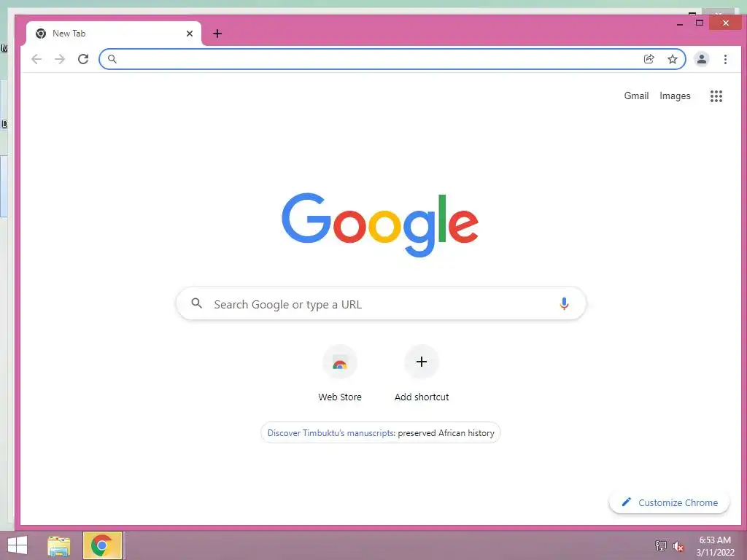Open File Explorer from taskbar
Image resolution: width=747 pixels, height=560 pixels.
pos(59,545)
